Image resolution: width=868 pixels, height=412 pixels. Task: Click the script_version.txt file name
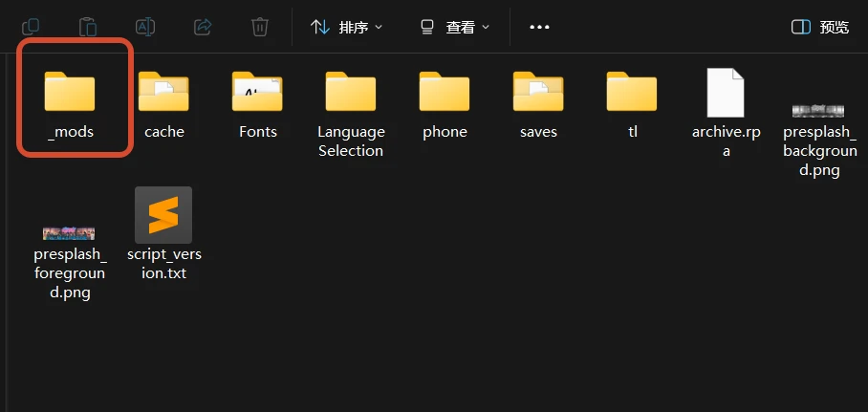click(x=163, y=264)
